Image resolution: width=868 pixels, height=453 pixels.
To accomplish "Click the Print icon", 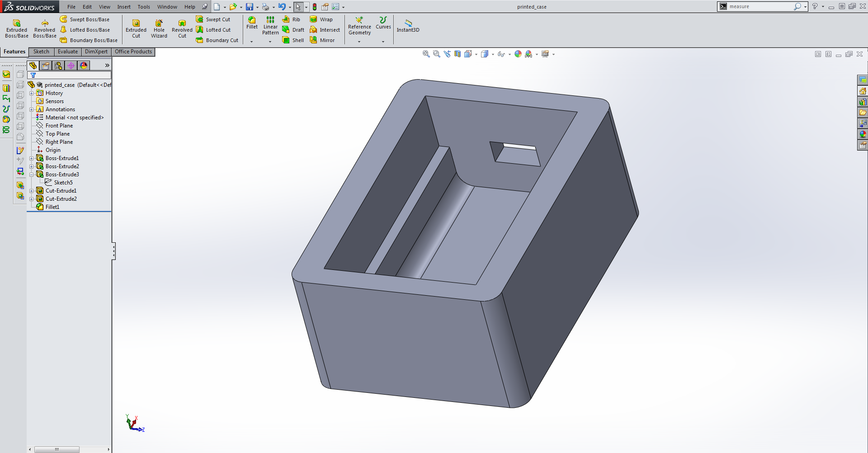I will click(x=266, y=7).
